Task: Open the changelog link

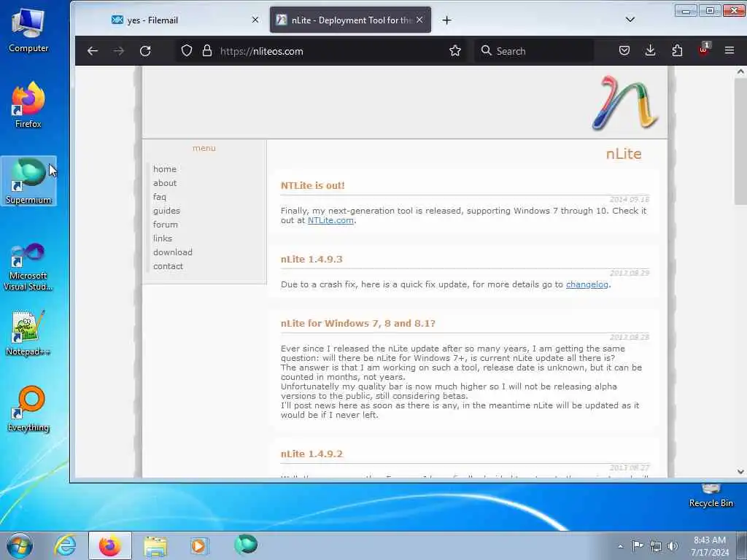Action: pyautogui.click(x=587, y=284)
